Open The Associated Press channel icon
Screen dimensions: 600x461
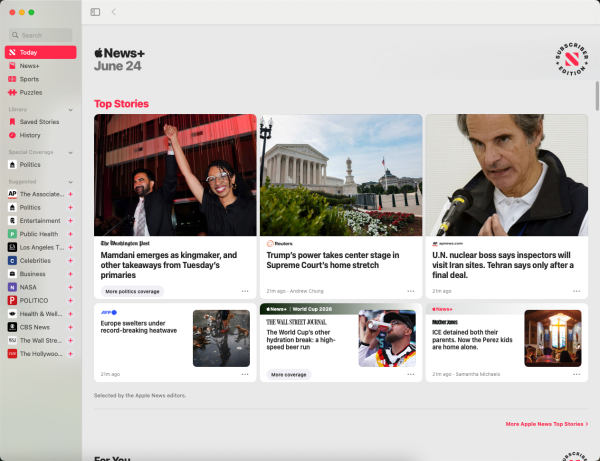(x=12, y=194)
